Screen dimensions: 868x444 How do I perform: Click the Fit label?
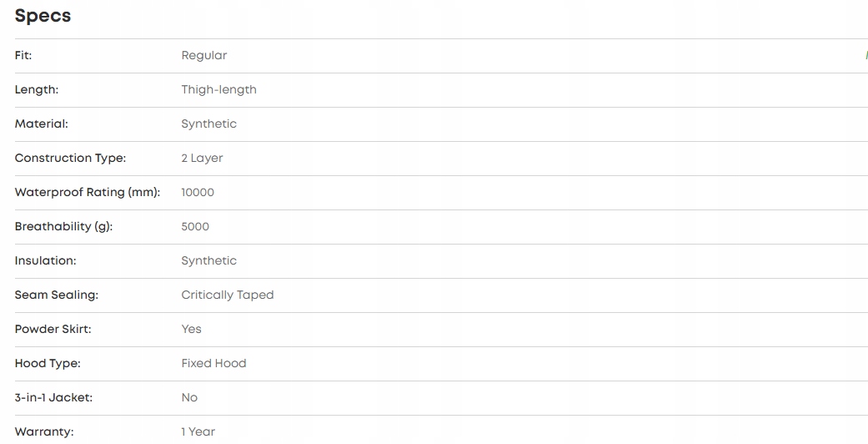[x=23, y=55]
